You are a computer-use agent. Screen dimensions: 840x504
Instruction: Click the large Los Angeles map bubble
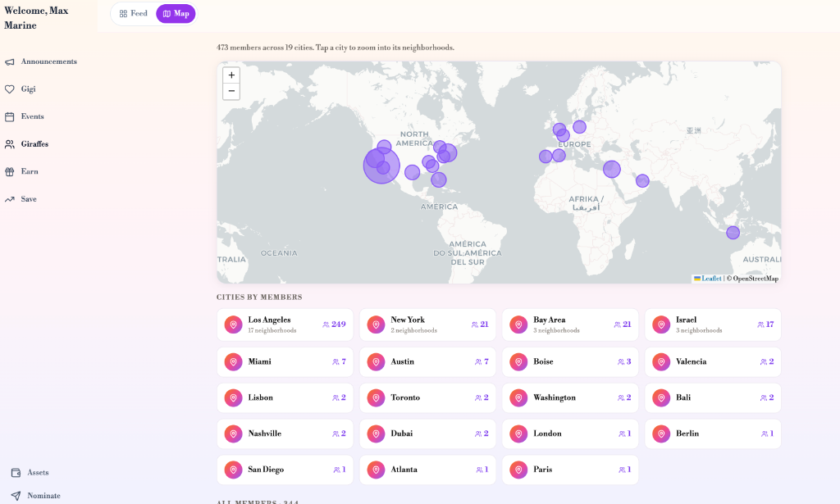click(x=381, y=166)
